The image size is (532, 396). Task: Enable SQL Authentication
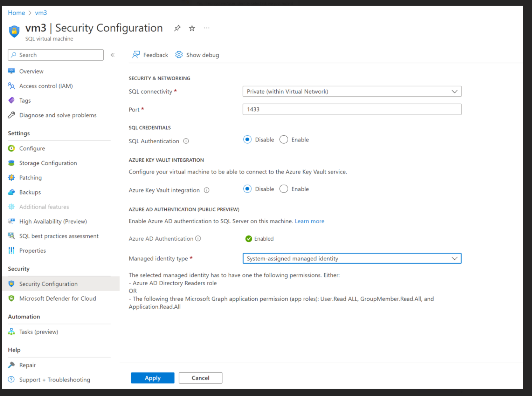click(284, 139)
